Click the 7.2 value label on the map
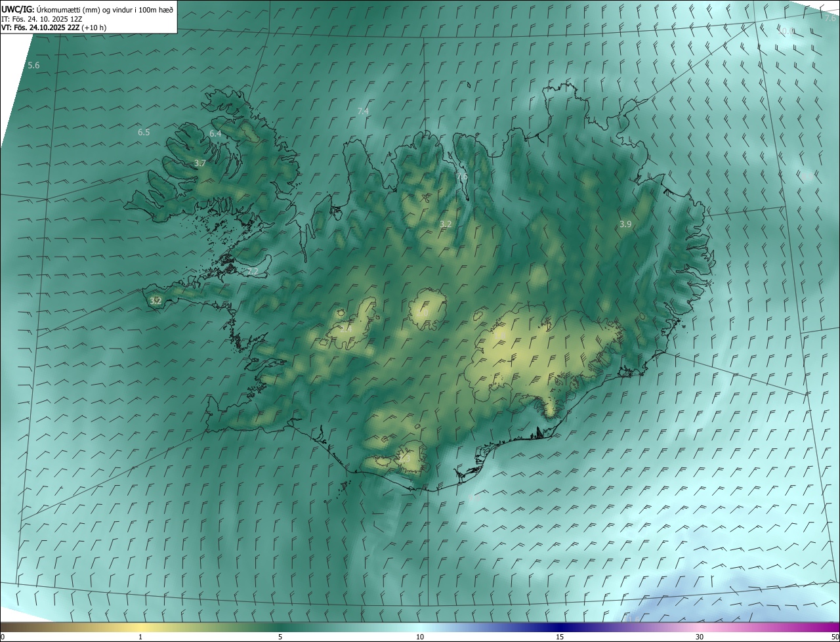The image size is (840, 642). (253, 272)
